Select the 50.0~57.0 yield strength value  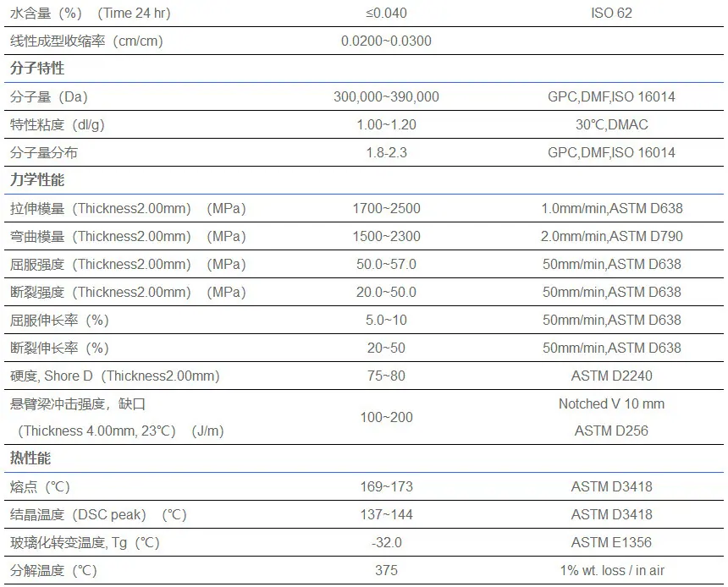click(x=386, y=264)
